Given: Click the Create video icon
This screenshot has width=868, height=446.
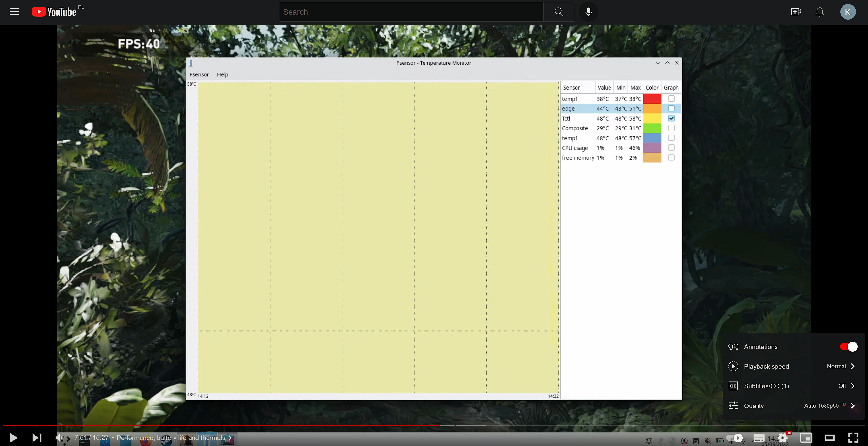Looking at the screenshot, I should coord(795,12).
